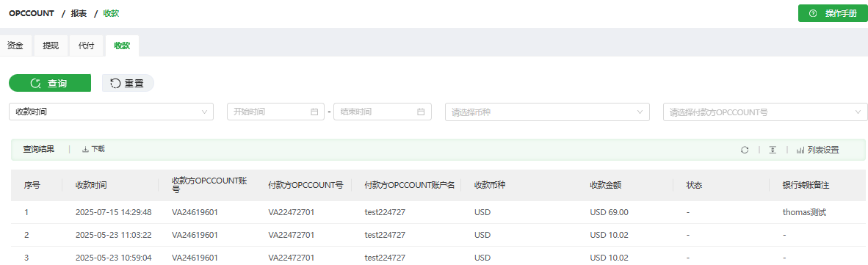Click the collapse-to-top icon beside 列表设置
The height and width of the screenshot is (265, 868).
coord(773,149)
